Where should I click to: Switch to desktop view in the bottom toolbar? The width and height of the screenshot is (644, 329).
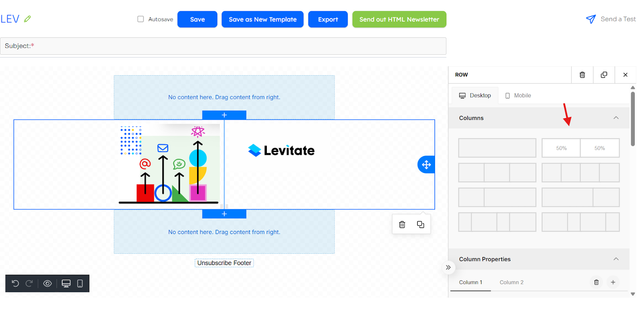[x=66, y=284]
